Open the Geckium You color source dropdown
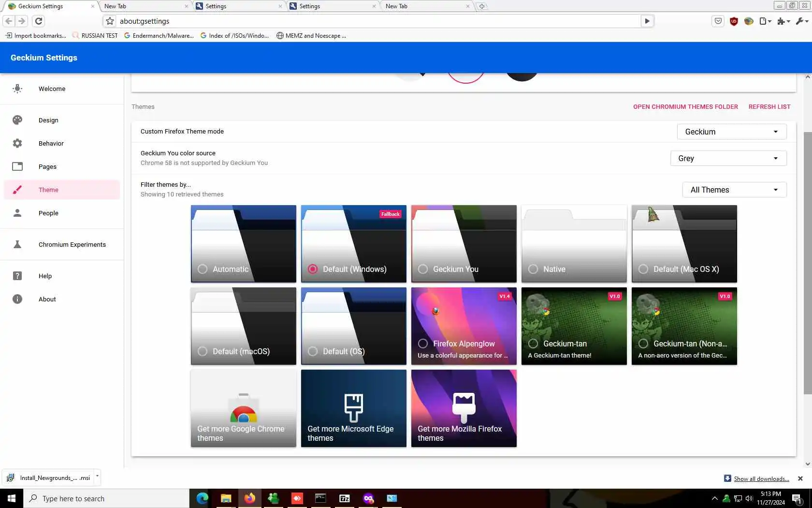The width and height of the screenshot is (812, 508). point(728,158)
